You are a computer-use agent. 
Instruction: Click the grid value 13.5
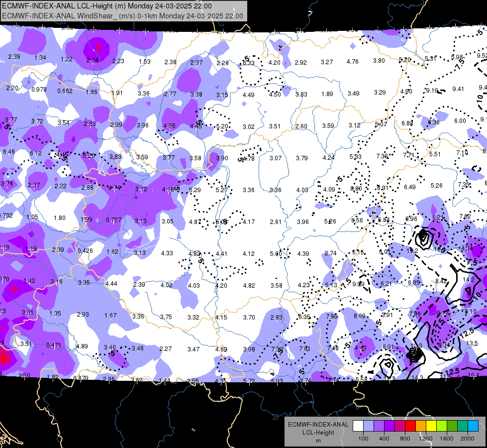pos(472,343)
